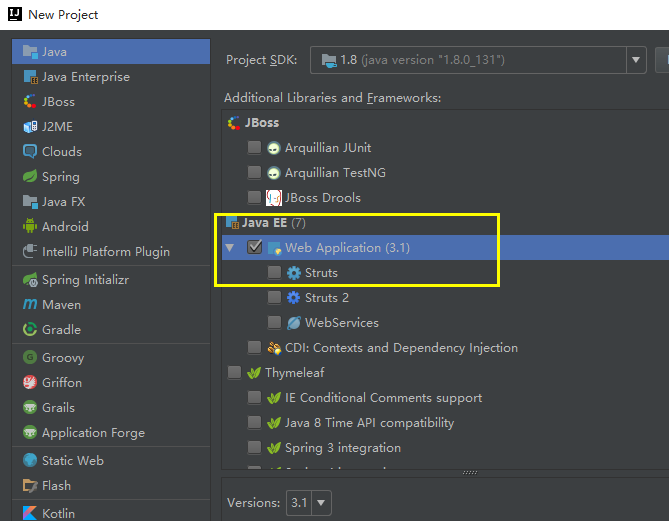This screenshot has width=669, height=521.
Task: Click the J2ME icon
Action: pyautogui.click(x=30, y=127)
